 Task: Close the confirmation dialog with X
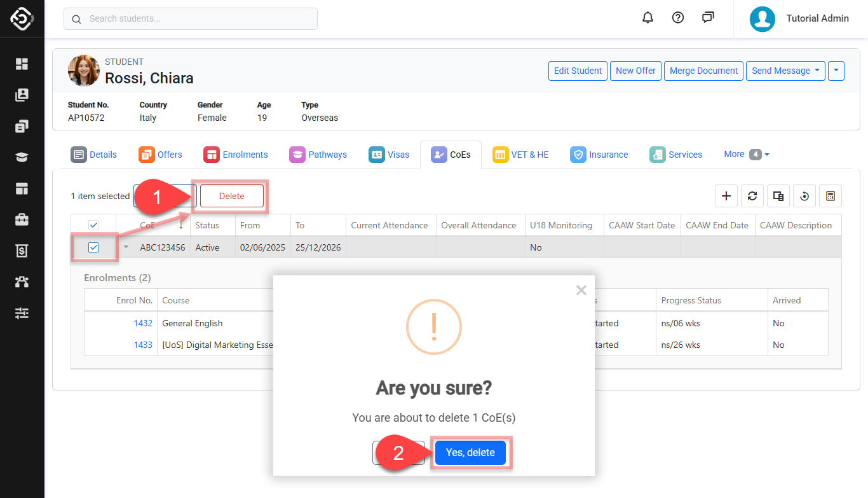[x=581, y=291]
